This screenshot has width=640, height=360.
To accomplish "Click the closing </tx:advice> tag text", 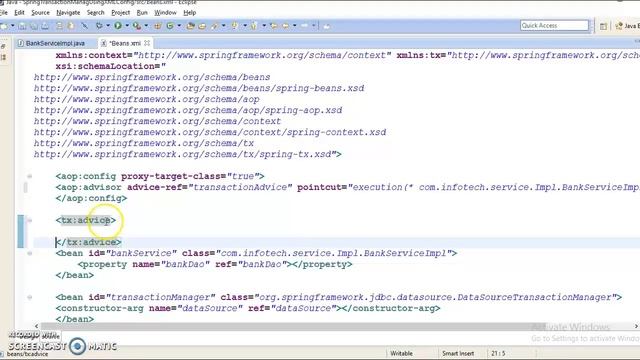I will [x=89, y=242].
